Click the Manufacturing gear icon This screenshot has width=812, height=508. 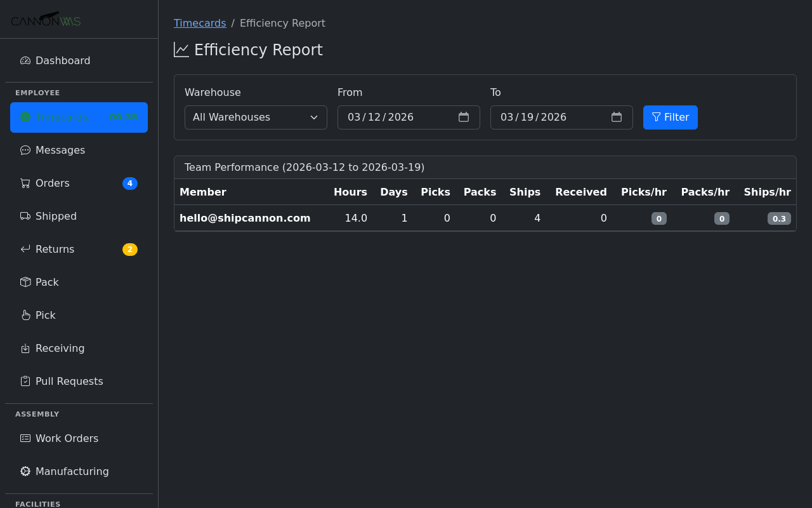coord(25,471)
